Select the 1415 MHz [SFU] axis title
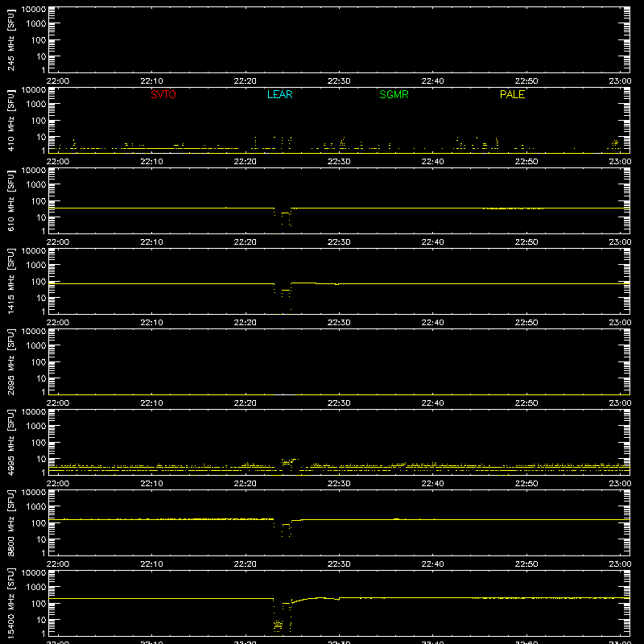The height and width of the screenshot is (644, 644). [x=10, y=282]
